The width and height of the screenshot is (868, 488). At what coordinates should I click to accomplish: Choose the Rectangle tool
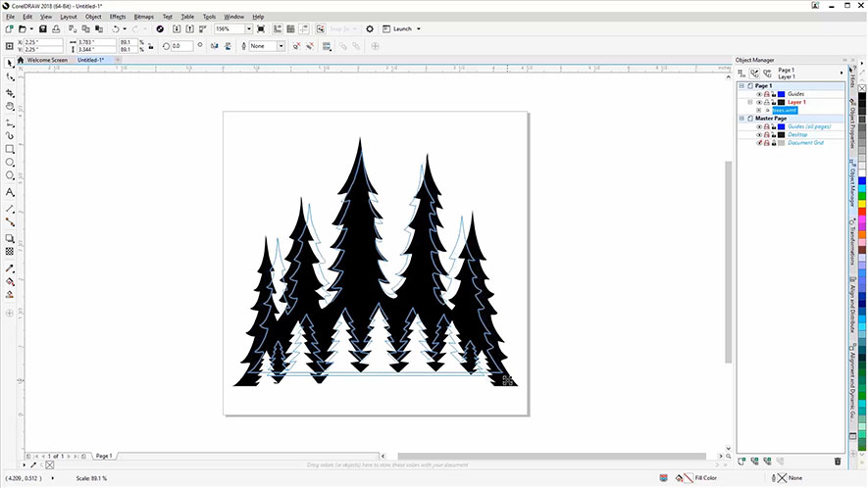[10, 149]
